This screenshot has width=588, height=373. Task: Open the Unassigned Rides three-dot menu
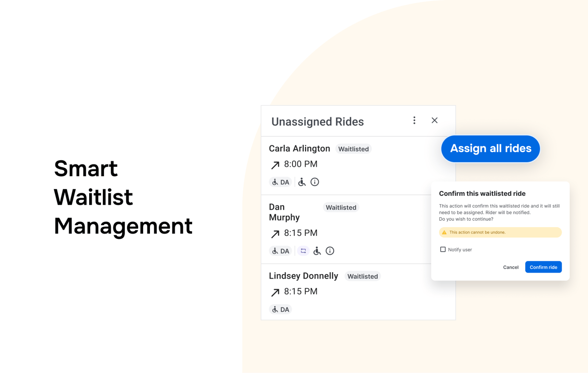(x=414, y=120)
